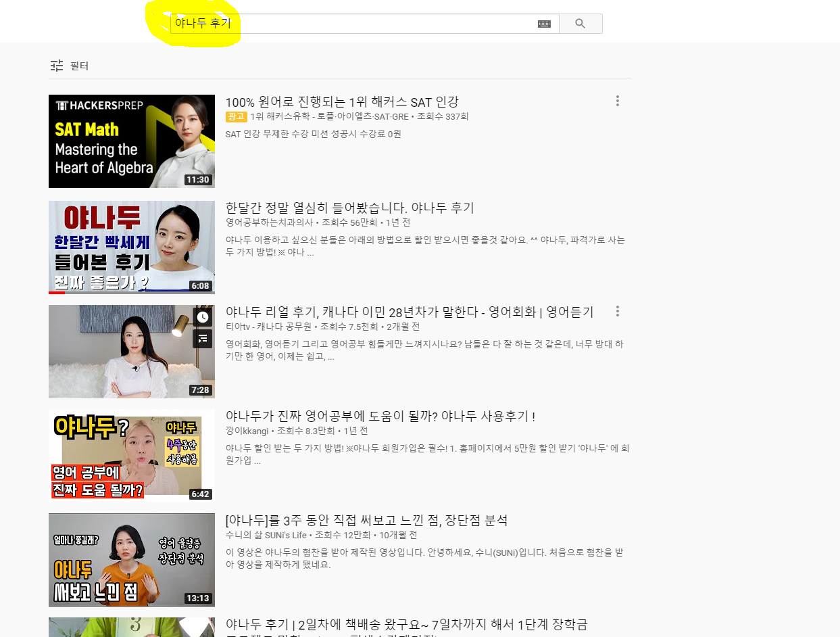Open the 영어 공부에 진짜 도움 될까 thumbnail
The image size is (840, 637).
[132, 456]
